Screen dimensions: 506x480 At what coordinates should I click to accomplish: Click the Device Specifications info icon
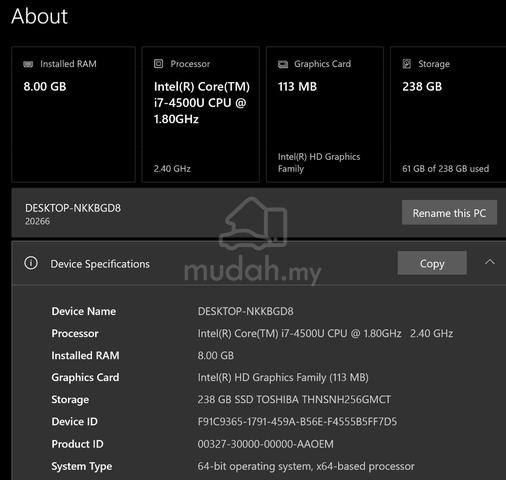pos(31,263)
